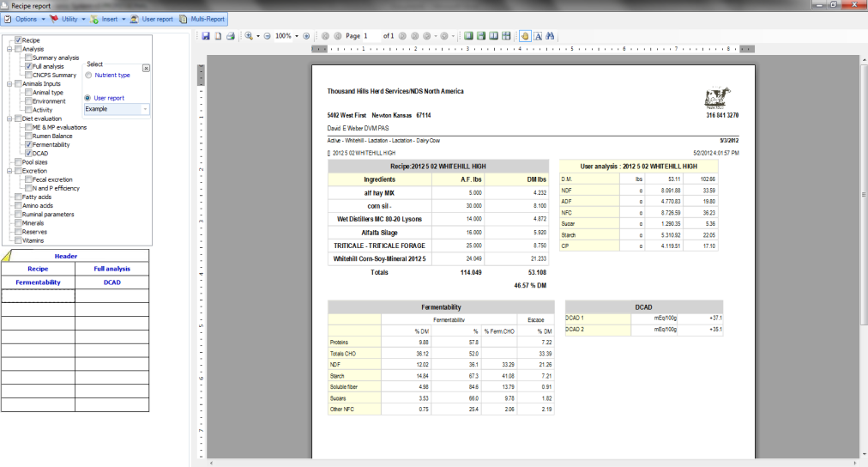Viewport: 868px width, 467px height.
Task: Uncheck the Fermentability checkbox
Action: tap(28, 144)
